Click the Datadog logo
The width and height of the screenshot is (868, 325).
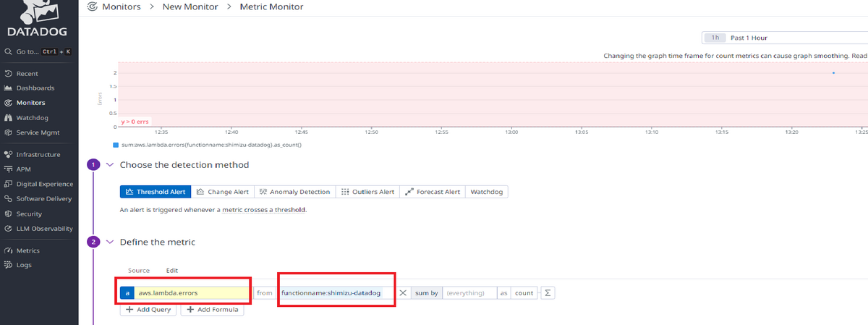(x=38, y=18)
